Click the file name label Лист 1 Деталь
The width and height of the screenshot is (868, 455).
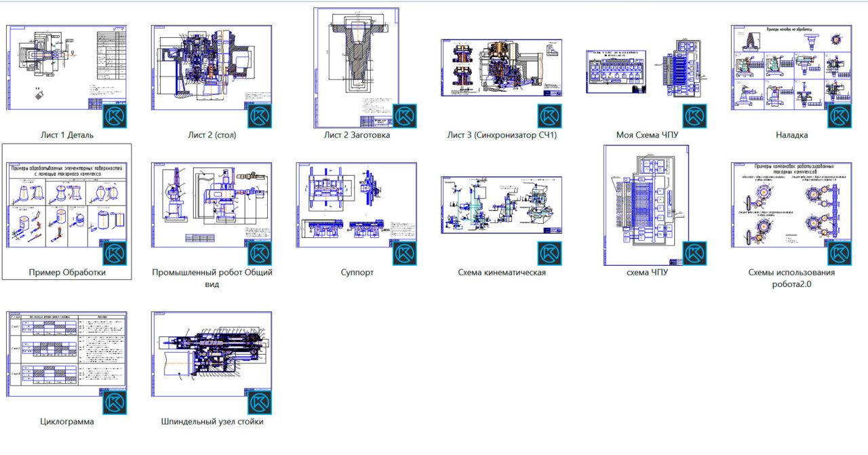pos(67,135)
